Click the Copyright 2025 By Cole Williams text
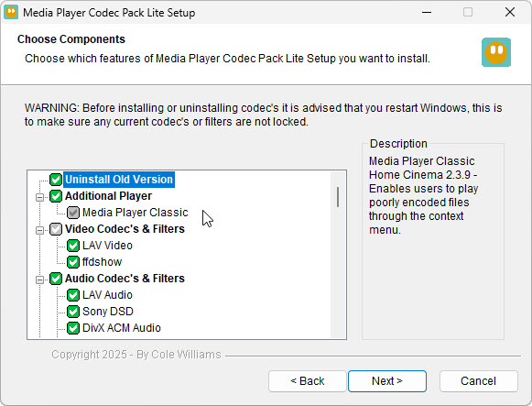 pyautogui.click(x=136, y=355)
